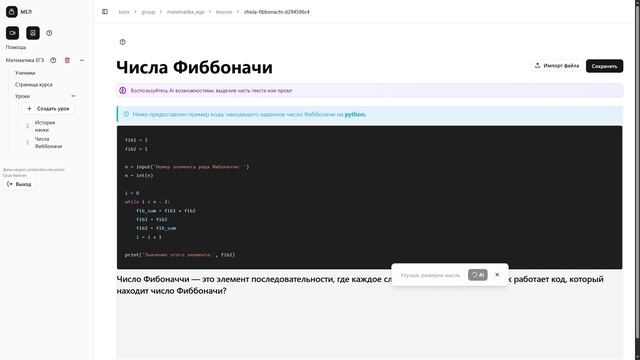Grab drag handle of Числа Фиббоначи lesson
The width and height of the screenshot is (640, 360).
pyautogui.click(x=28, y=142)
